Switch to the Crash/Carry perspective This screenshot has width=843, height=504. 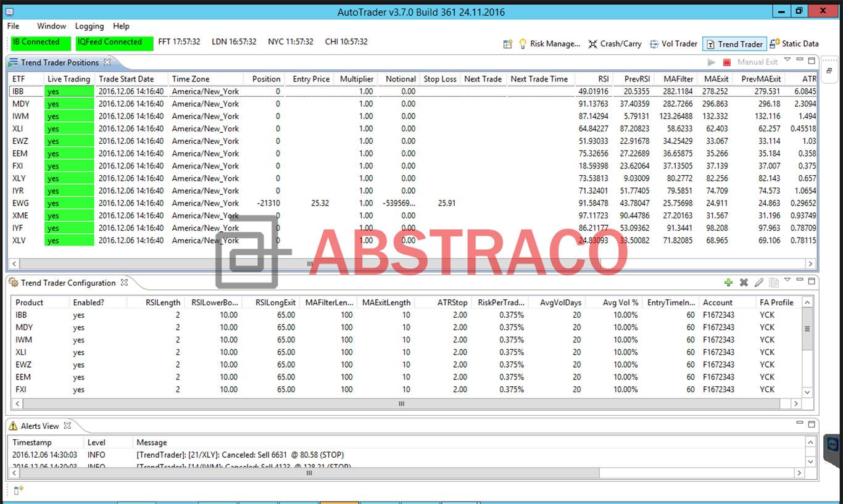(x=615, y=44)
